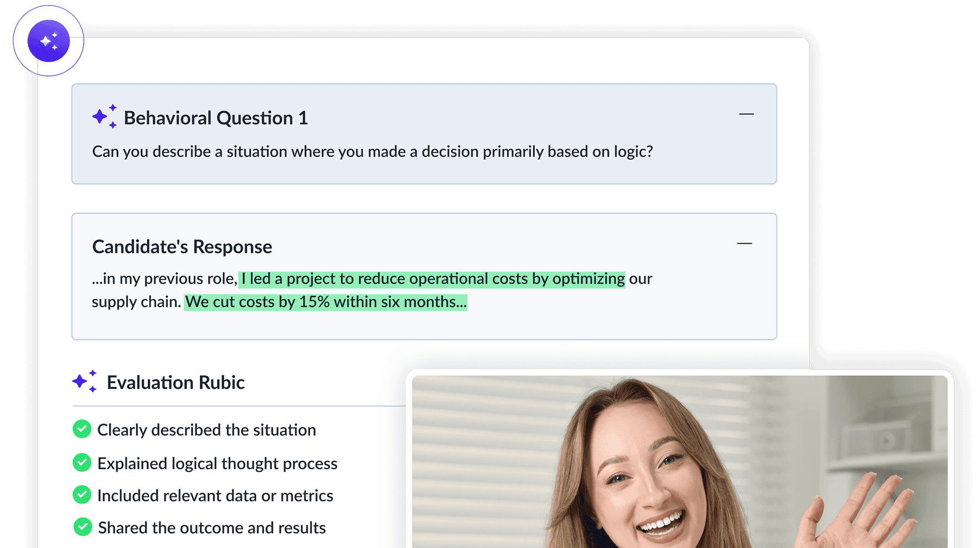Toggle check for Included relevant data or metrics
The image size is (980, 548).
(x=82, y=494)
